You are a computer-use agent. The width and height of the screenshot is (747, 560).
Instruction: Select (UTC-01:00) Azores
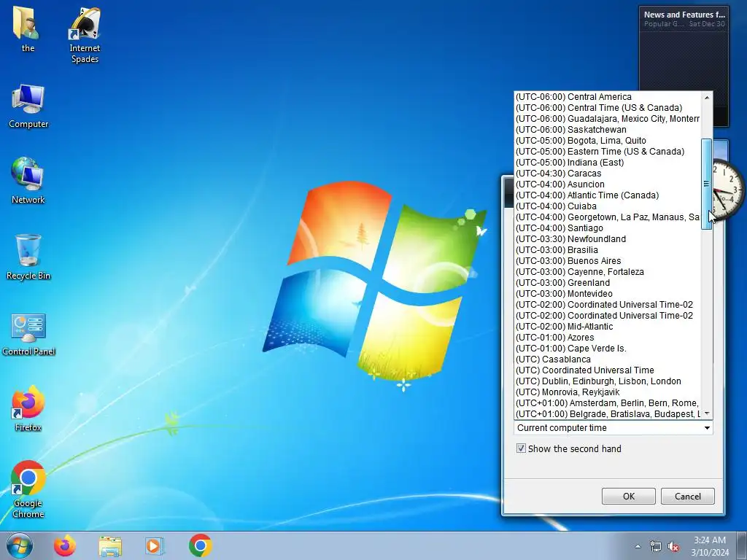pyautogui.click(x=608, y=338)
